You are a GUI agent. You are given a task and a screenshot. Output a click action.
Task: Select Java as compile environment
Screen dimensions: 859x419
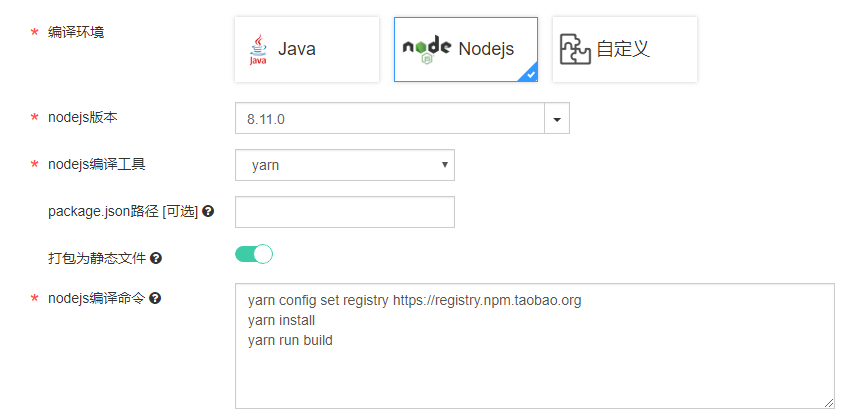pyautogui.click(x=307, y=49)
